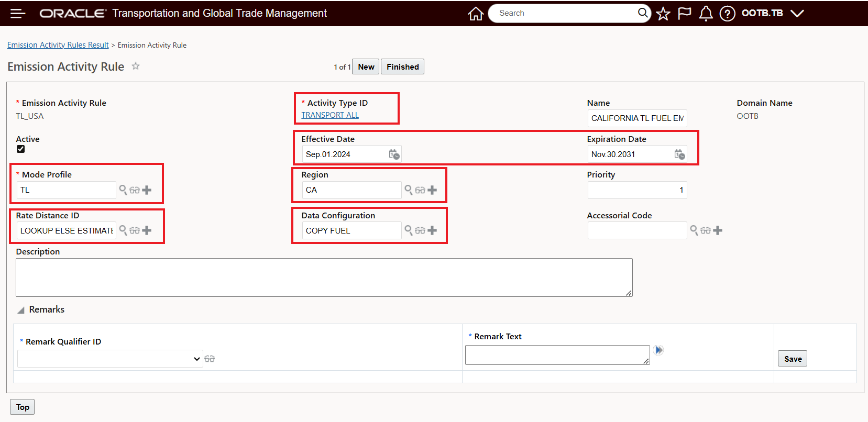View Rate Distance ID details glasses icon

(x=135, y=230)
